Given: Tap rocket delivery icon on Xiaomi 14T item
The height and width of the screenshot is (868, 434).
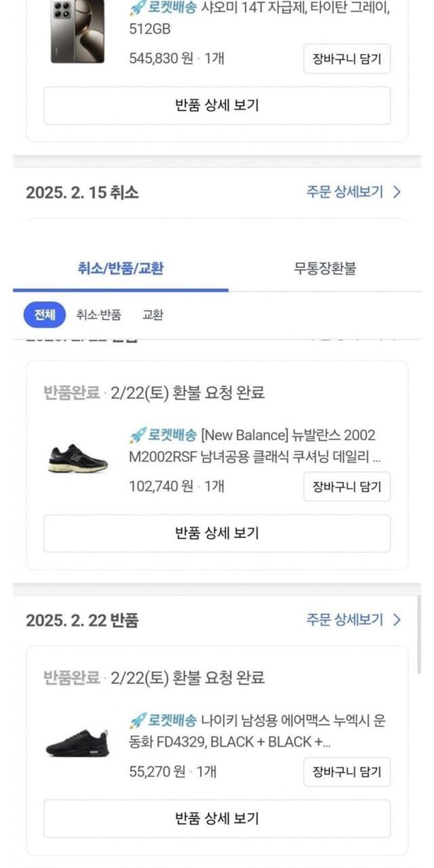Looking at the screenshot, I should (x=138, y=9).
